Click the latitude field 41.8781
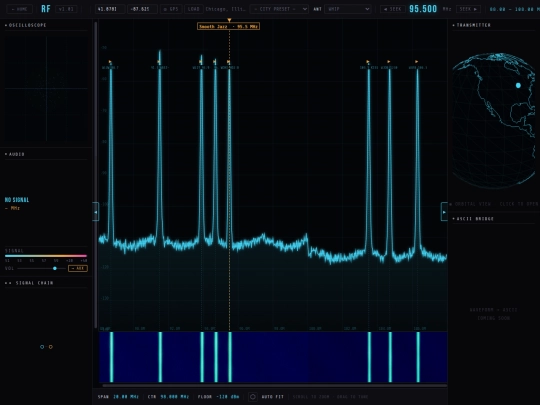 point(110,9)
